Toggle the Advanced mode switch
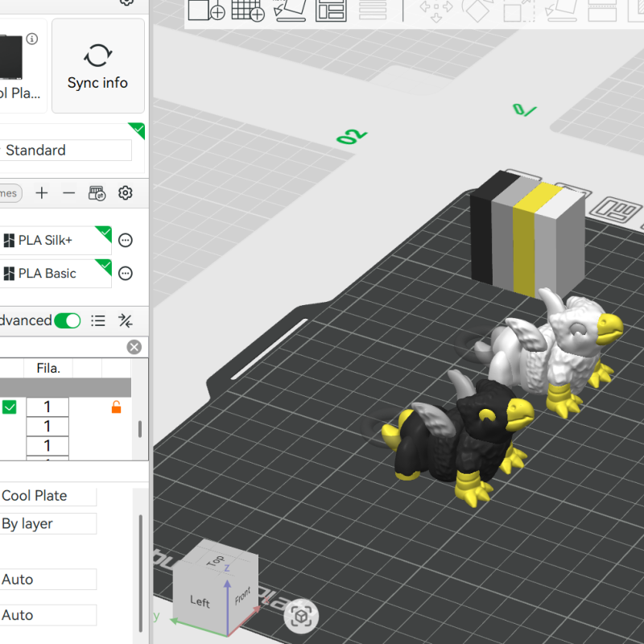Screen dimensions: 644x644 pos(68,320)
